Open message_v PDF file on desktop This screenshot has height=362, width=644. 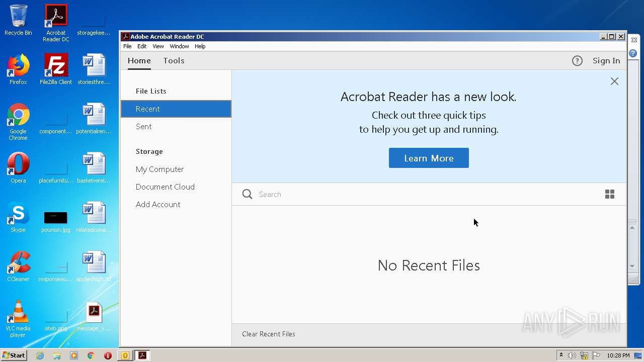tap(94, 317)
